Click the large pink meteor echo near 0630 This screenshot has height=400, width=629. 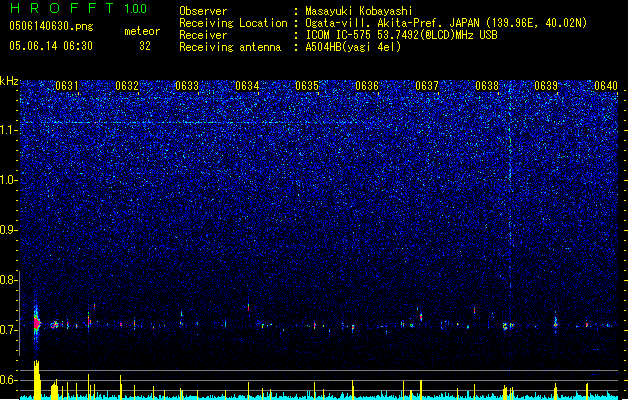pos(37,323)
